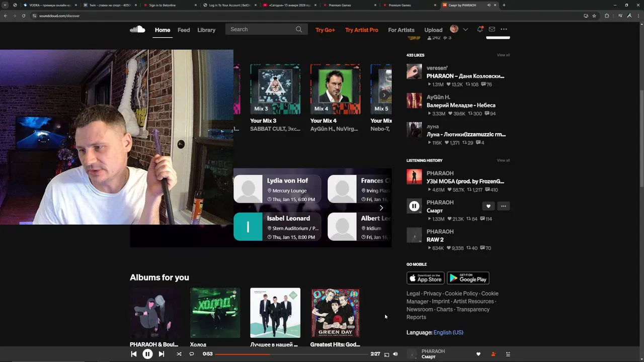Click Try Artist Pro link
The height and width of the screenshot is (362, 644).
362,30
